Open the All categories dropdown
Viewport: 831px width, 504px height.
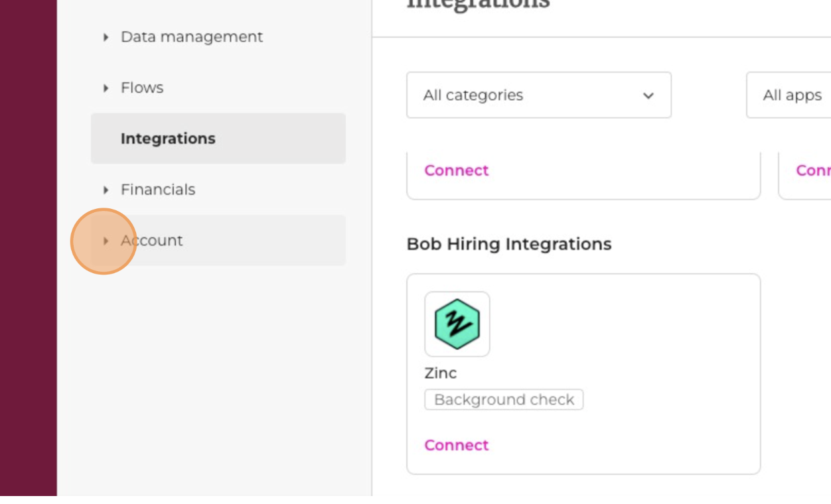538,95
